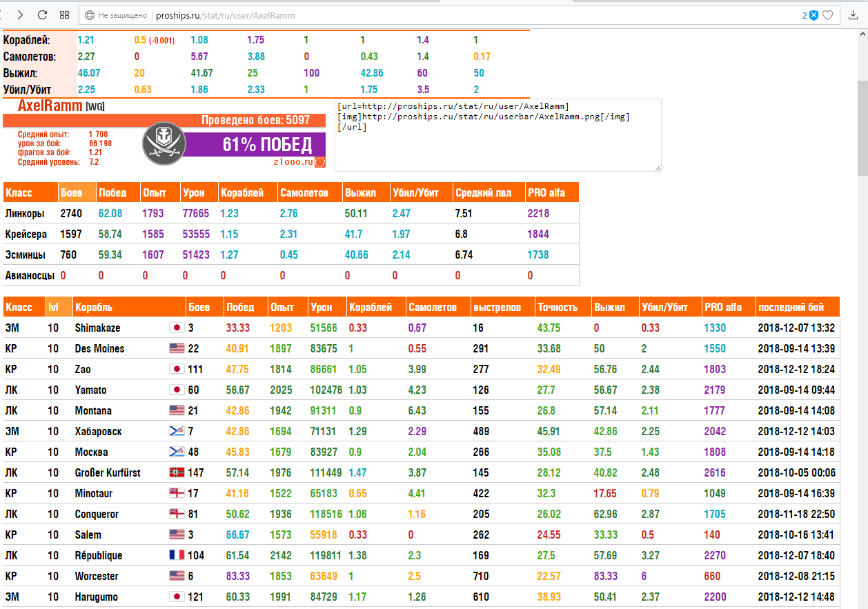Click the British ensign in the Minotaur row
This screenshot has width=868, height=609.
(175, 493)
